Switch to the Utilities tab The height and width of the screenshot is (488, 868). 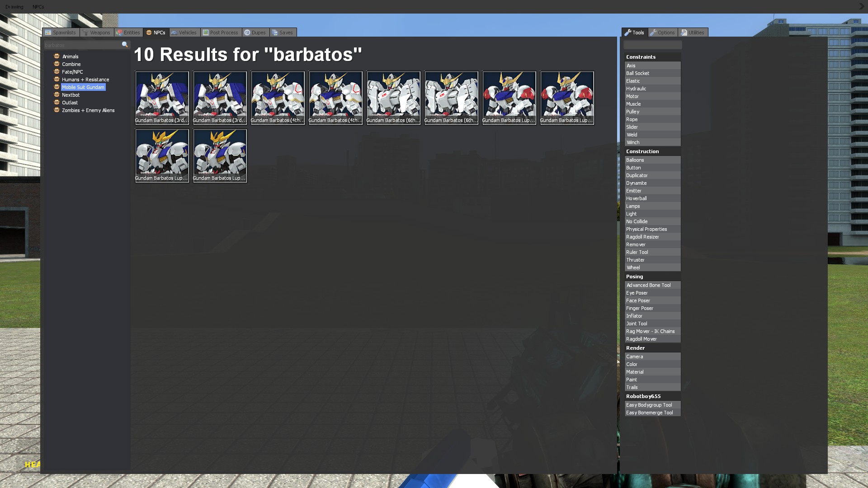point(693,33)
